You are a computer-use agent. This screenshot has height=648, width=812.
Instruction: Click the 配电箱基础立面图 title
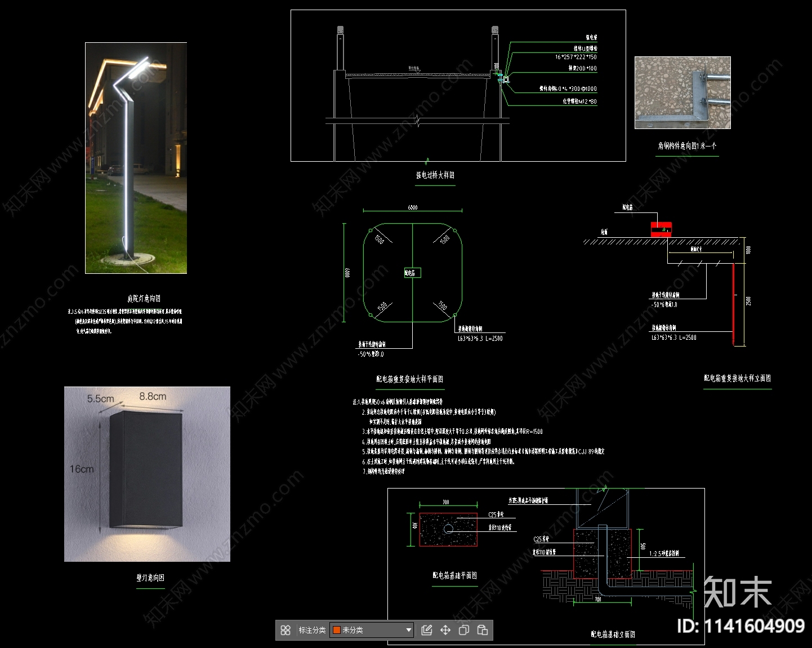(613, 634)
